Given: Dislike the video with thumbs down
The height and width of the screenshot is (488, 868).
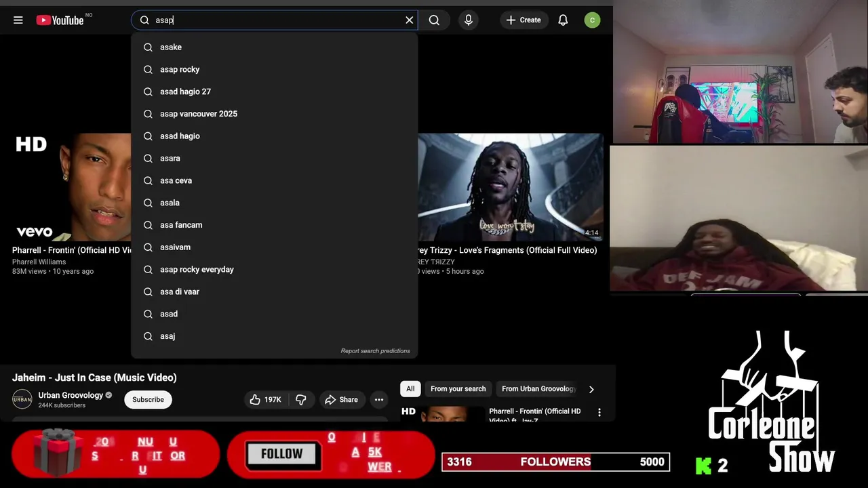Looking at the screenshot, I should tap(301, 400).
